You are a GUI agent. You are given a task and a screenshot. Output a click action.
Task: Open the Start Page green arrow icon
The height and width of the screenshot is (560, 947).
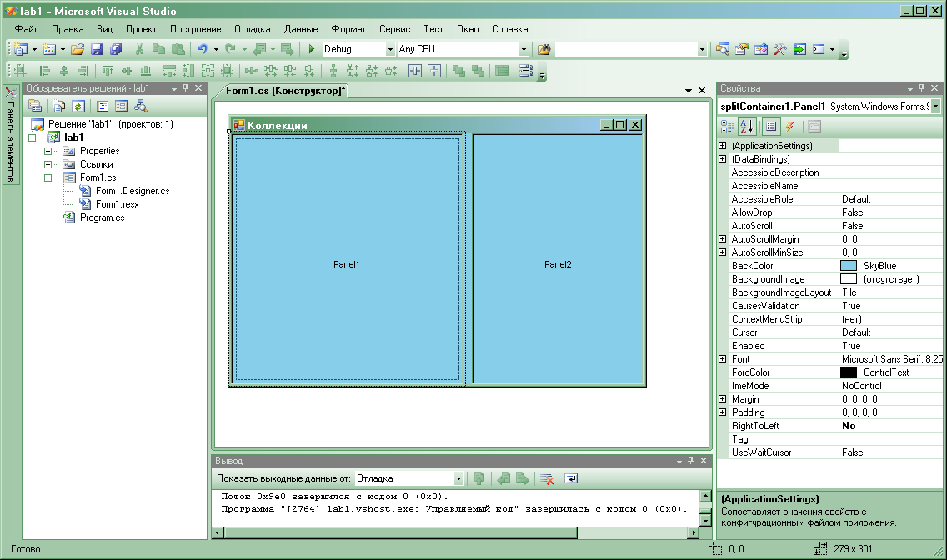click(x=799, y=49)
